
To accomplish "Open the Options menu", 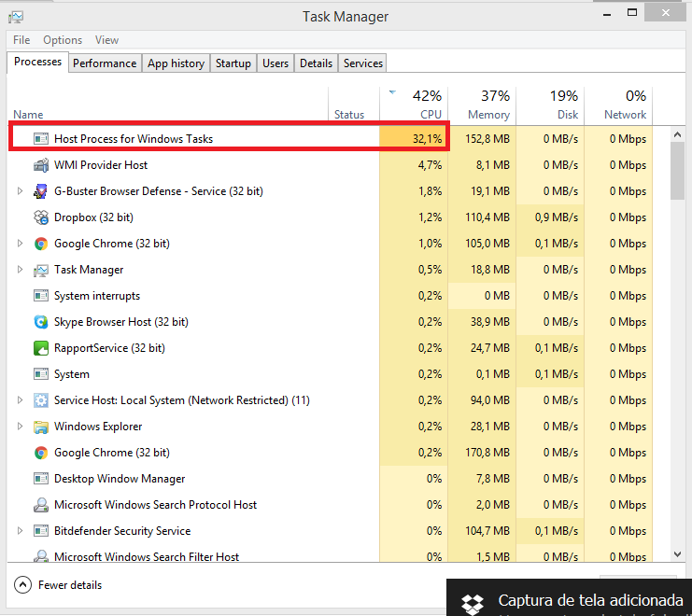I will point(63,40).
